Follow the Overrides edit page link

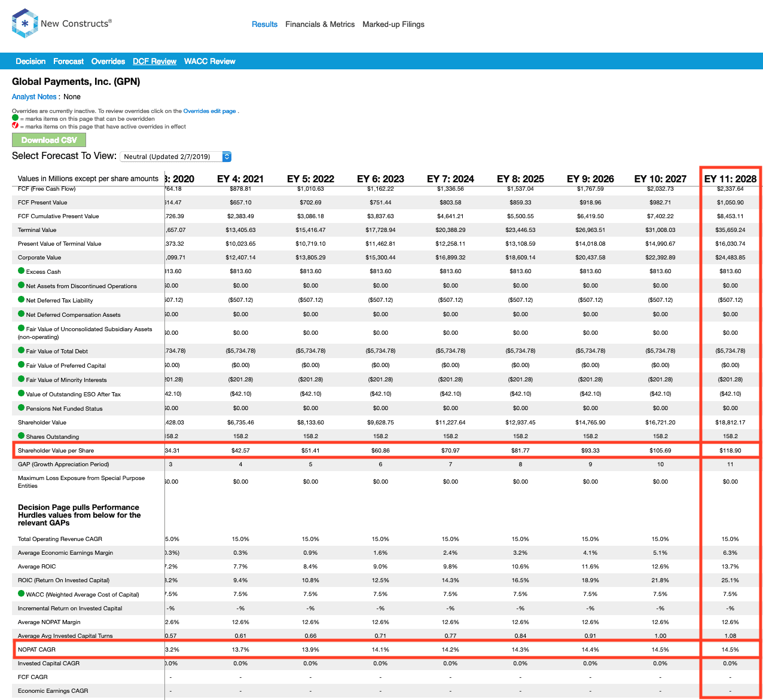pos(209,111)
